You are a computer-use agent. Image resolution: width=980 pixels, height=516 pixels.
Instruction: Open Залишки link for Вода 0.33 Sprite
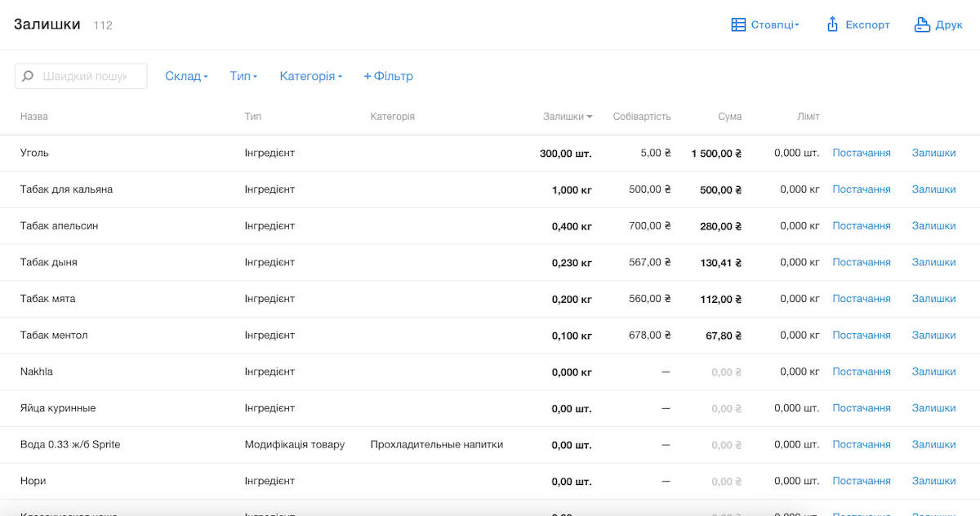point(933,445)
